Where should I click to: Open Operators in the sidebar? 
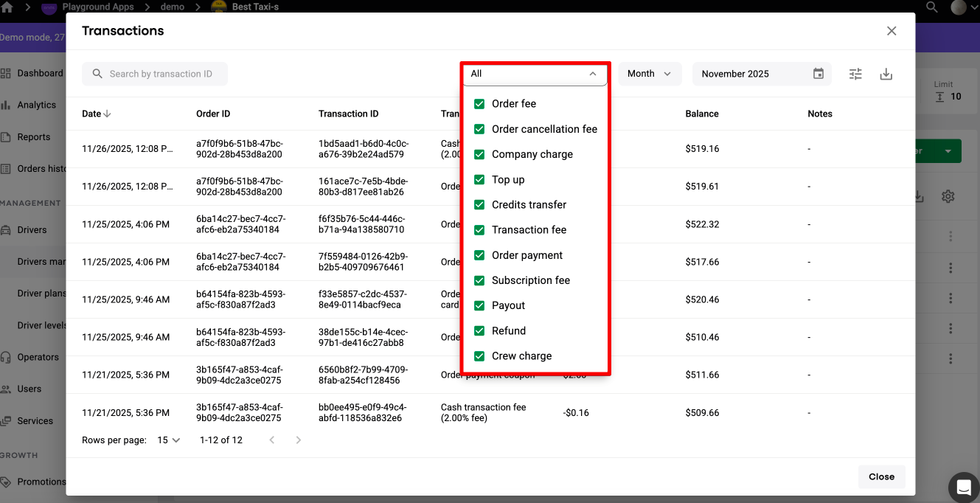point(38,357)
